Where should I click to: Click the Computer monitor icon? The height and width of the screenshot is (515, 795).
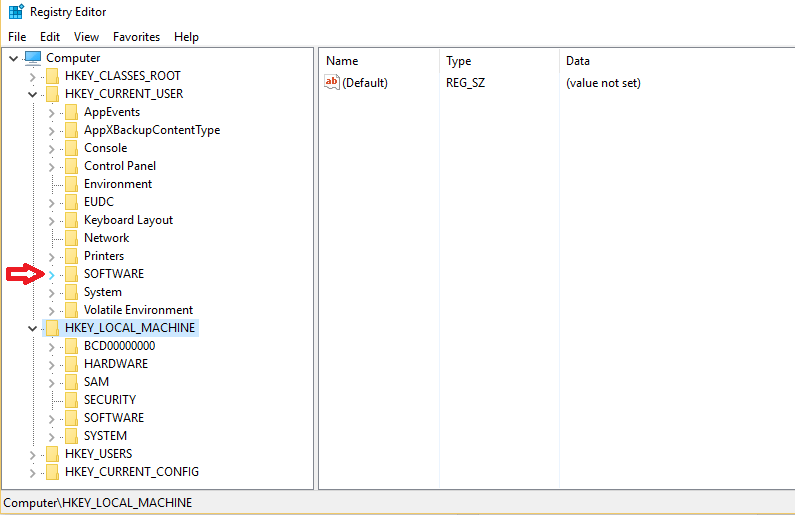(33, 58)
